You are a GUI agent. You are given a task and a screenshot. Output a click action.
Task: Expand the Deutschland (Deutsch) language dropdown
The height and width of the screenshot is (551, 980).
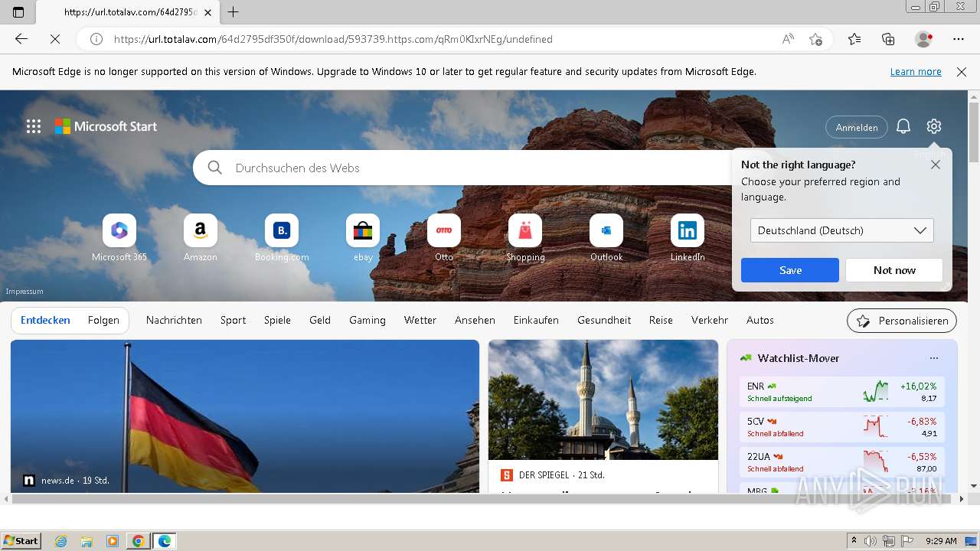pos(842,230)
